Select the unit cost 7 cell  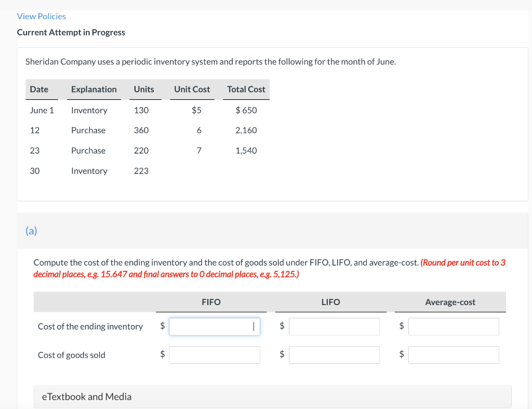click(x=199, y=151)
